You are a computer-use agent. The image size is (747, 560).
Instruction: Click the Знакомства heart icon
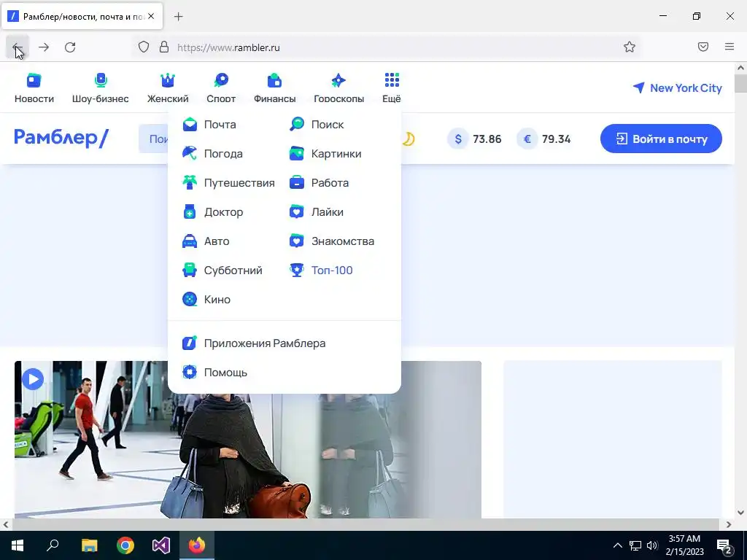coord(296,241)
